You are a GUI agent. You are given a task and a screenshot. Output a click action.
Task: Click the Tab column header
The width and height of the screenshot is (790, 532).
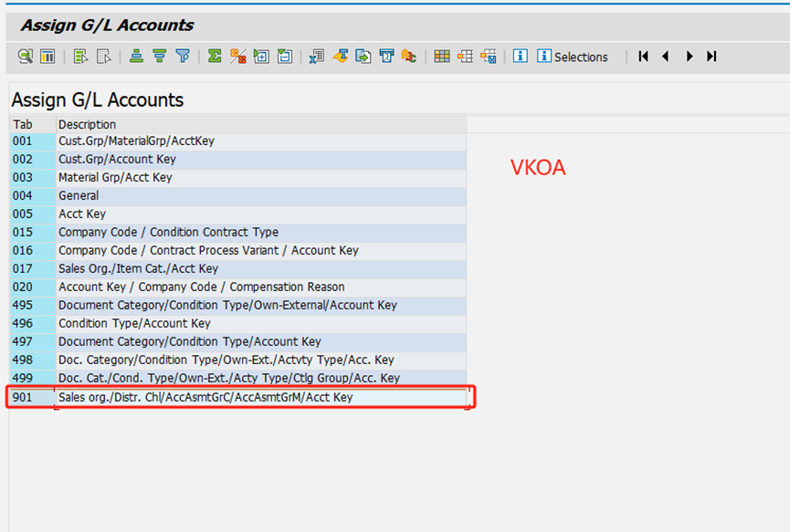[23, 124]
